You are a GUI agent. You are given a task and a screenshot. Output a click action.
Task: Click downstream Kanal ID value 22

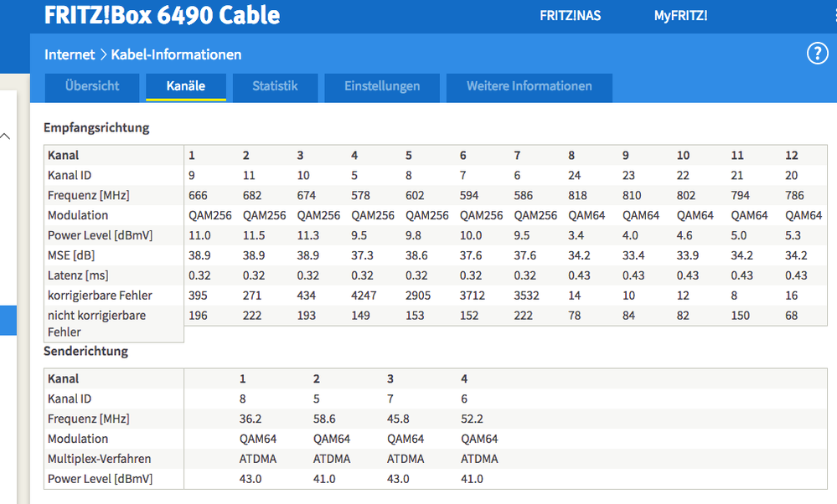pos(683,176)
